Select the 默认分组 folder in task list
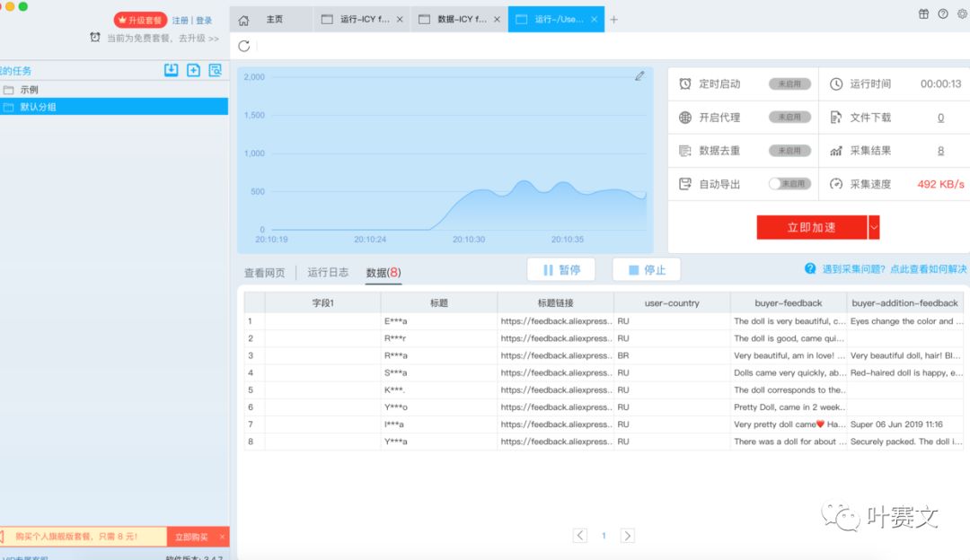 point(39,107)
